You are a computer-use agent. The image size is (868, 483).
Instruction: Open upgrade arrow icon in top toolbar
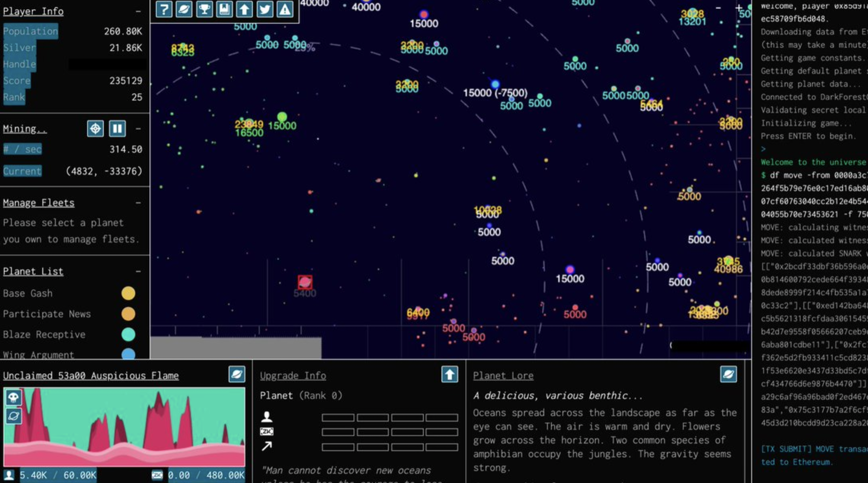click(x=245, y=9)
